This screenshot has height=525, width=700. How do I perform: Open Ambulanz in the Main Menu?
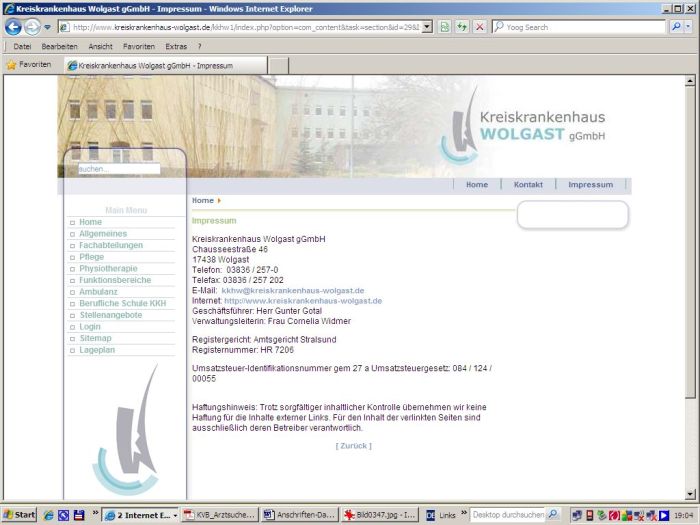[x=98, y=292]
